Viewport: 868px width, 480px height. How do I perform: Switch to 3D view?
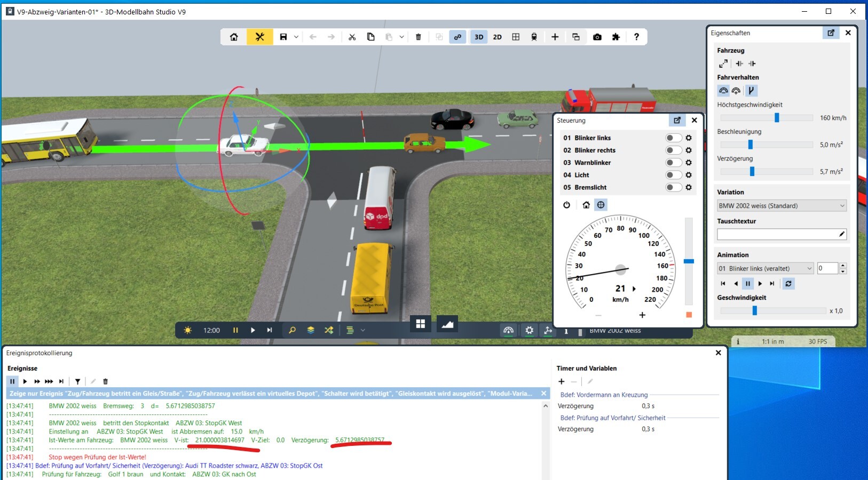[x=479, y=37]
